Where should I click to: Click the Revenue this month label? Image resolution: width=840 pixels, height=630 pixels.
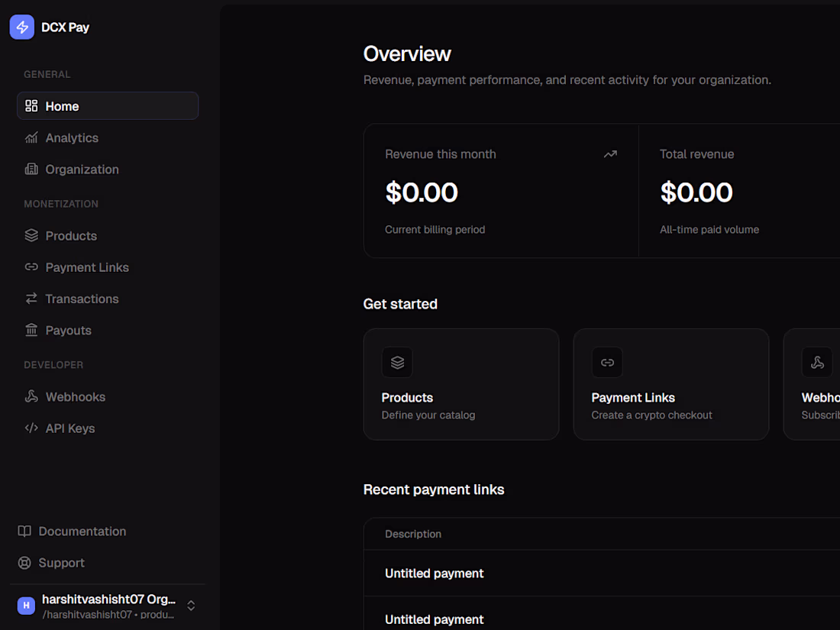coord(441,154)
